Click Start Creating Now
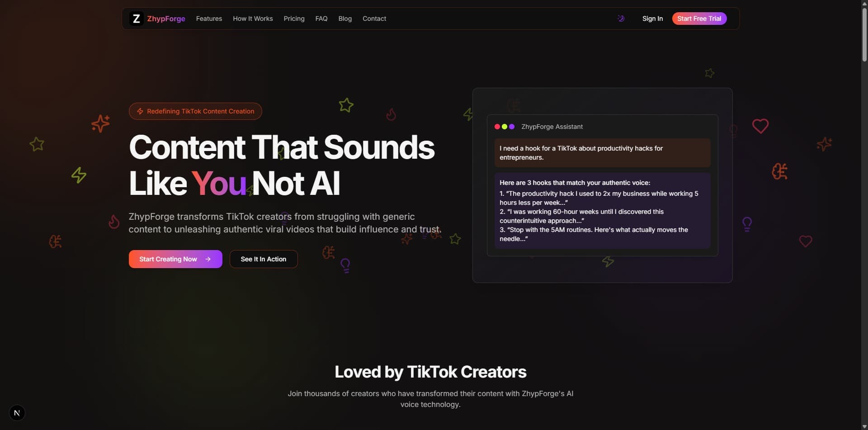The height and width of the screenshot is (430, 868). (175, 259)
